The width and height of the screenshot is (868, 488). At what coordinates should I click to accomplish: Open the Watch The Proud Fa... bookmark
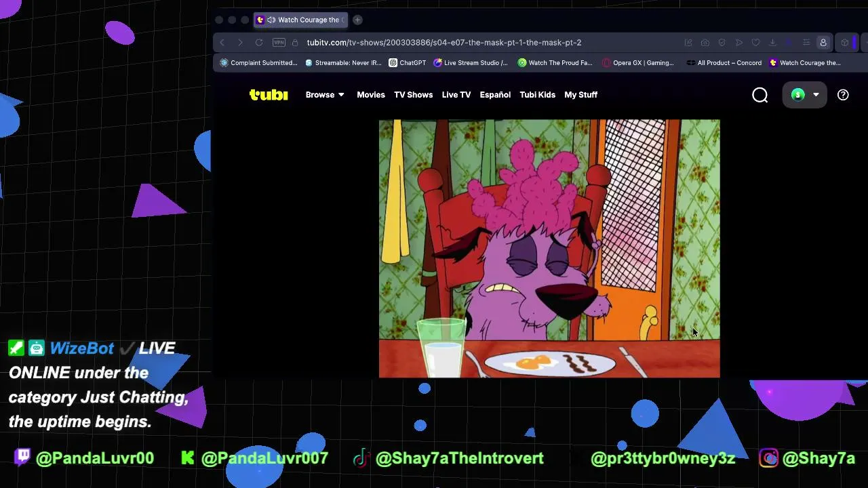(x=555, y=63)
